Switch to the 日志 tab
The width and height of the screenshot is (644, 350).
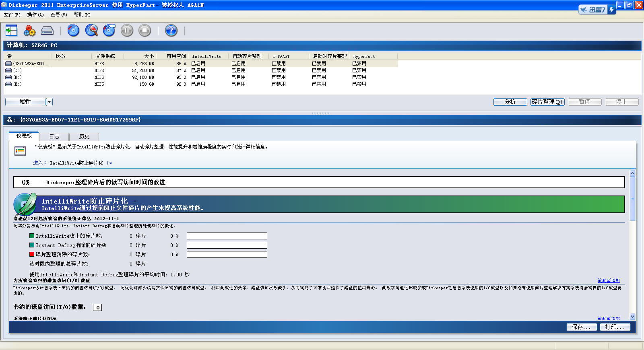click(x=54, y=137)
